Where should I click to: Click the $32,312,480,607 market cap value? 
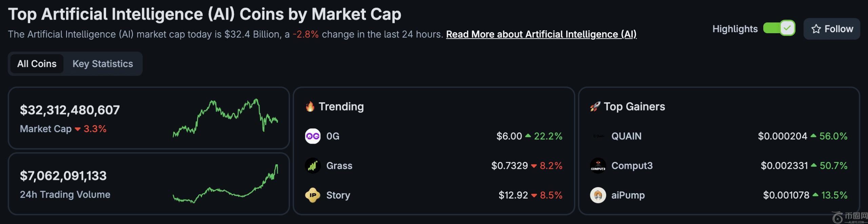70,110
